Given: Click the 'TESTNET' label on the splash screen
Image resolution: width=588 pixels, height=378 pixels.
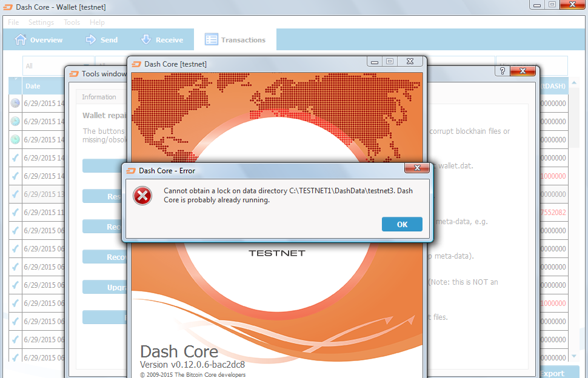Looking at the screenshot, I should click(x=277, y=253).
